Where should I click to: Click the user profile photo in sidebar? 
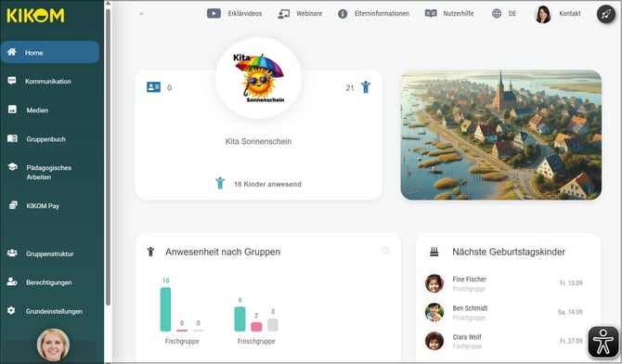53,344
